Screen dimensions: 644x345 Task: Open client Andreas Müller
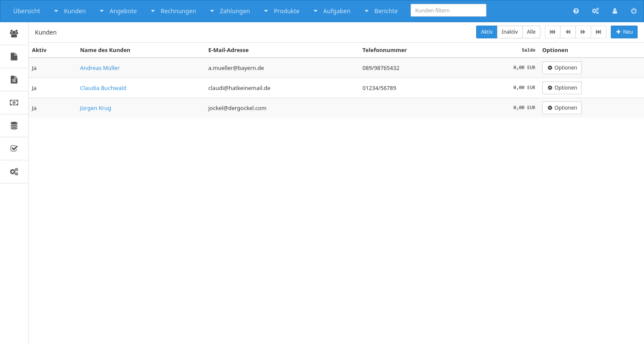point(100,68)
